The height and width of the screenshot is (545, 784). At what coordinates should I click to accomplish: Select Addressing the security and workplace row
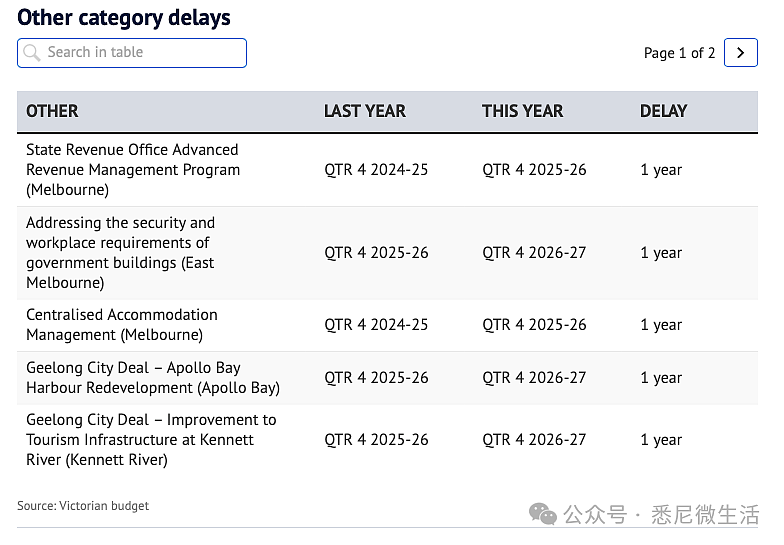point(388,253)
